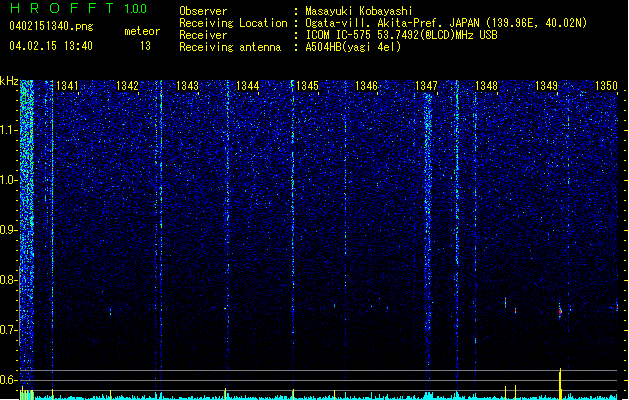Click the 1.1 kHz frequency axis label

(9, 130)
